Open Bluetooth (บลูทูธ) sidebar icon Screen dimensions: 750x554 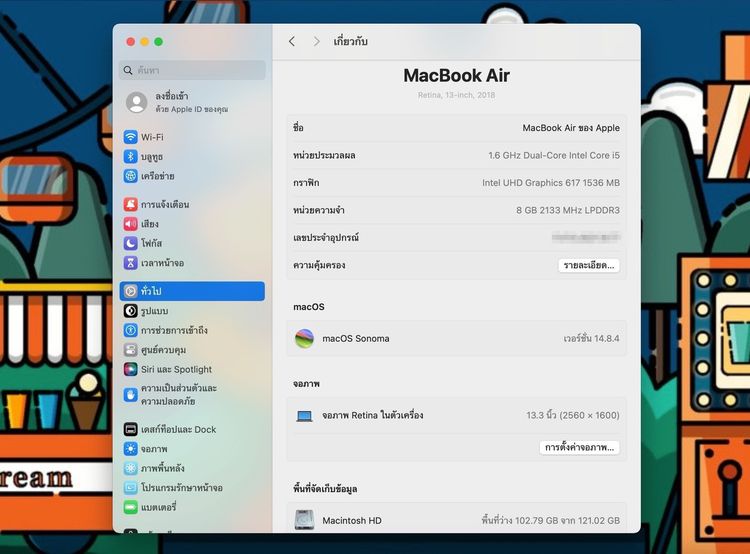(x=131, y=156)
